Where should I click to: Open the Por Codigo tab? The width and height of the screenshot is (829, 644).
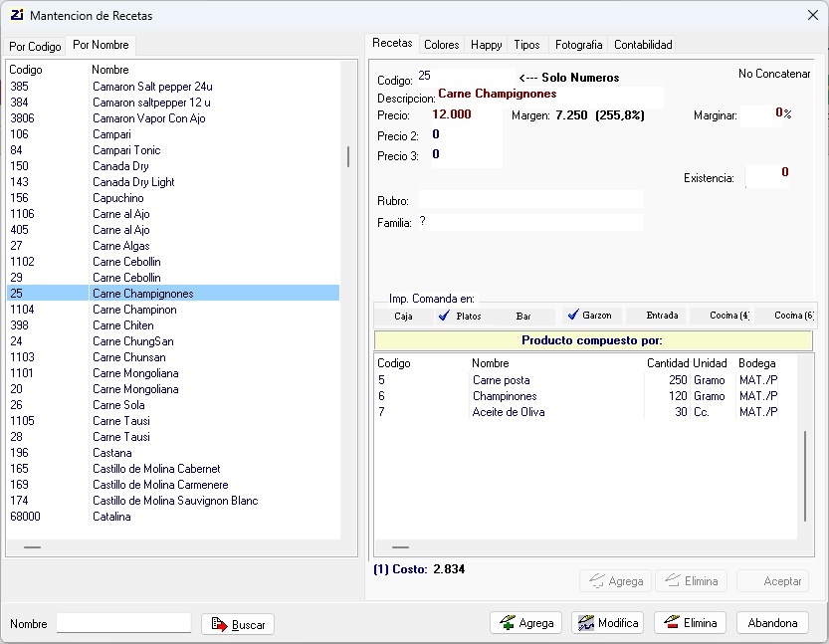pyautogui.click(x=35, y=46)
